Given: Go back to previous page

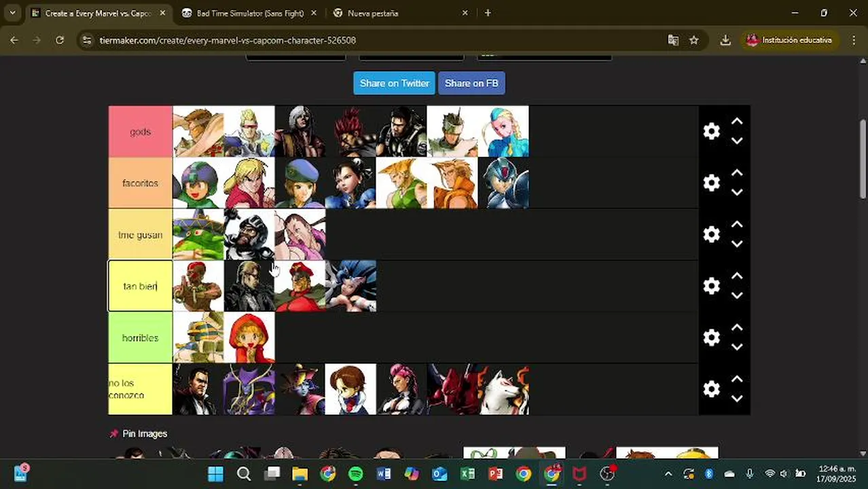Looking at the screenshot, I should coord(14,40).
